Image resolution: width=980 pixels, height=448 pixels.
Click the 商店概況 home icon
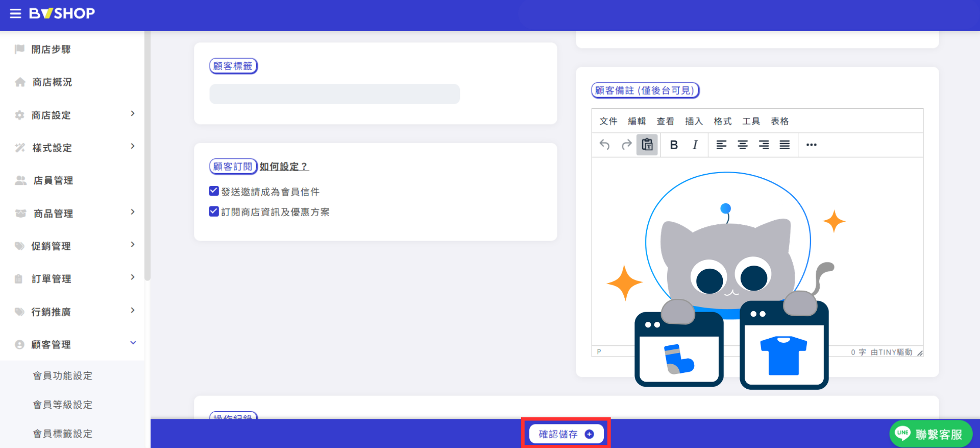click(x=20, y=82)
